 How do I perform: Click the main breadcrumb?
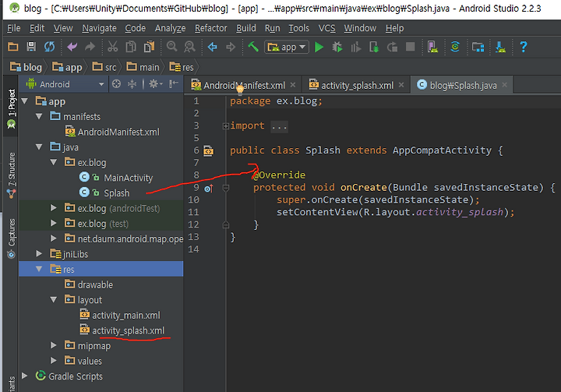click(x=143, y=67)
